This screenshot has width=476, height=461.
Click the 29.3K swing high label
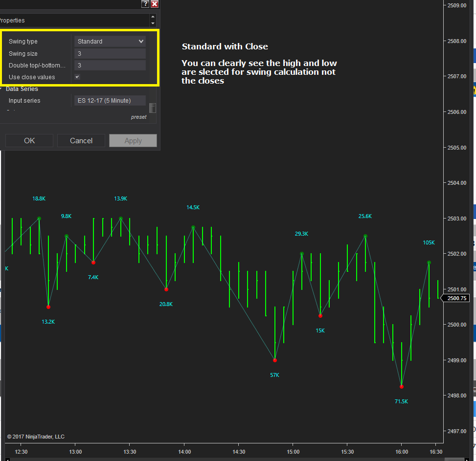tap(301, 234)
